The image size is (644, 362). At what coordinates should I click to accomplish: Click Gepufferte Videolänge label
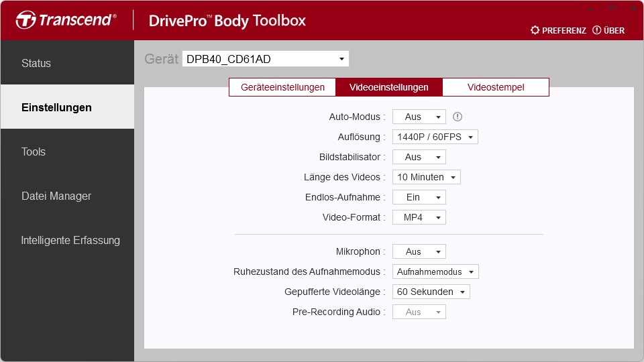[335, 292]
